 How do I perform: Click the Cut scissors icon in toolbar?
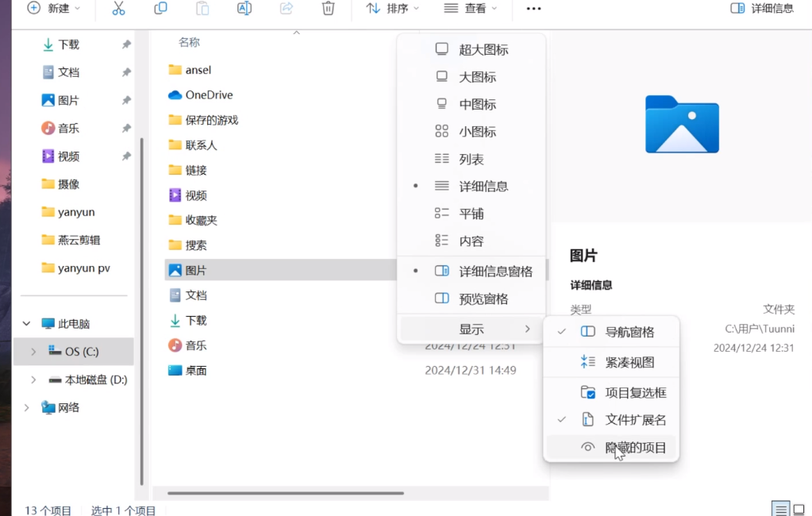[x=118, y=9]
